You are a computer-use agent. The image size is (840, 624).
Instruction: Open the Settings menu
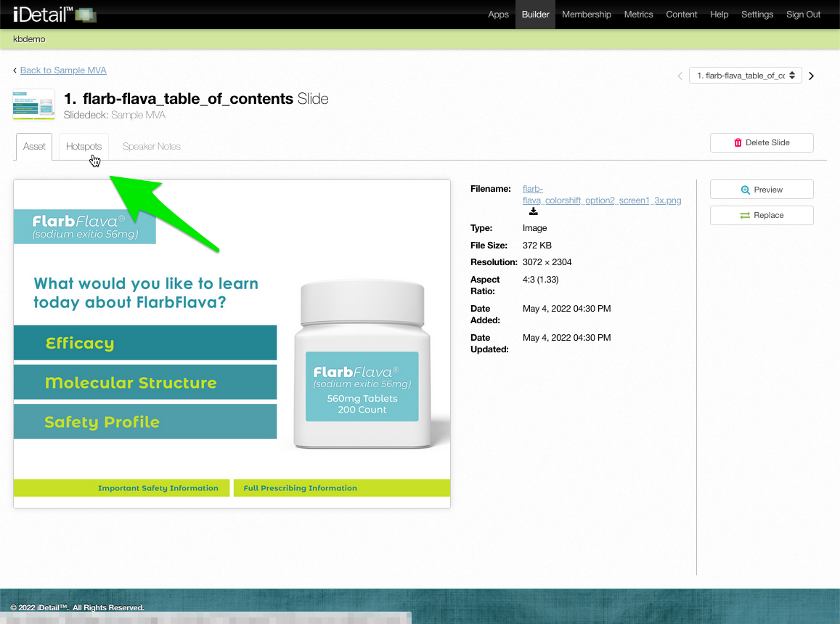[757, 15]
